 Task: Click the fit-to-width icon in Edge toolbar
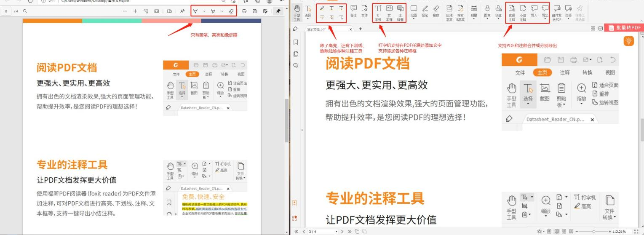tap(157, 11)
